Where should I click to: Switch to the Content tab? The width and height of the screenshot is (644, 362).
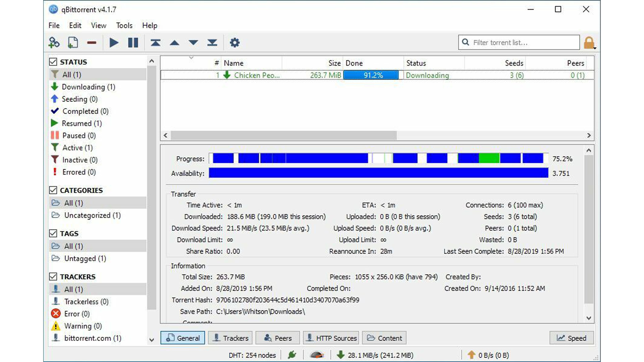[384, 338]
